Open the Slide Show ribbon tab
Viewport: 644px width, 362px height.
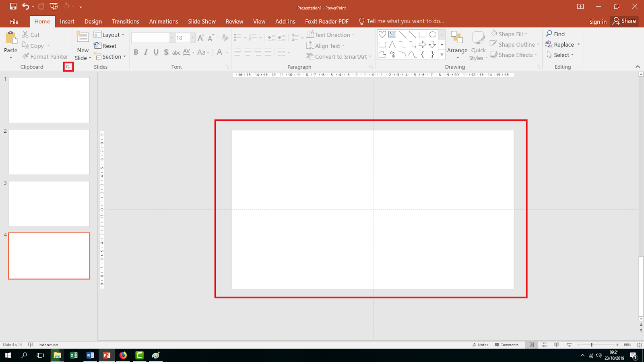pos(202,21)
